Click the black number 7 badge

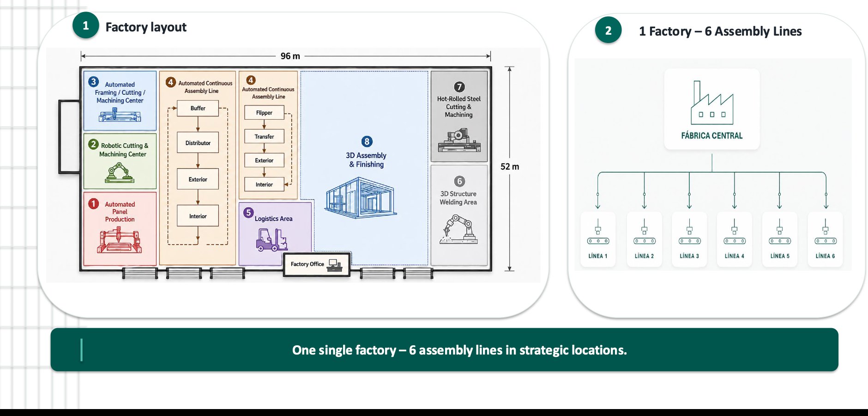(x=459, y=87)
